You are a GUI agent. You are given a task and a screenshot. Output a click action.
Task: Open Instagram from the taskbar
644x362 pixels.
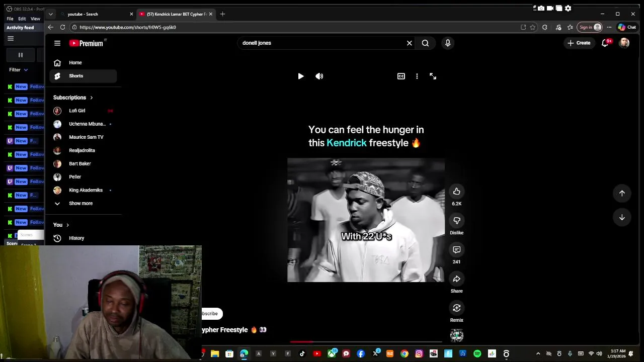[419, 353]
